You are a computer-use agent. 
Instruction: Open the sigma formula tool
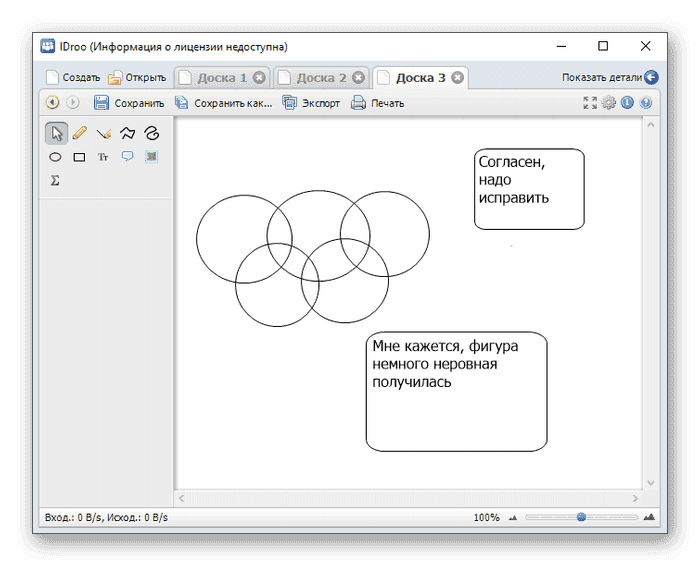click(x=56, y=181)
